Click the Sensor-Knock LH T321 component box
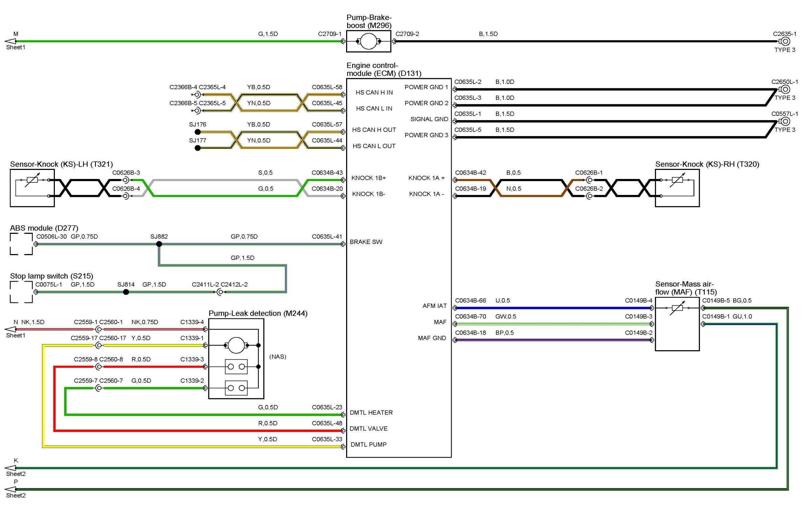 (x=32, y=188)
